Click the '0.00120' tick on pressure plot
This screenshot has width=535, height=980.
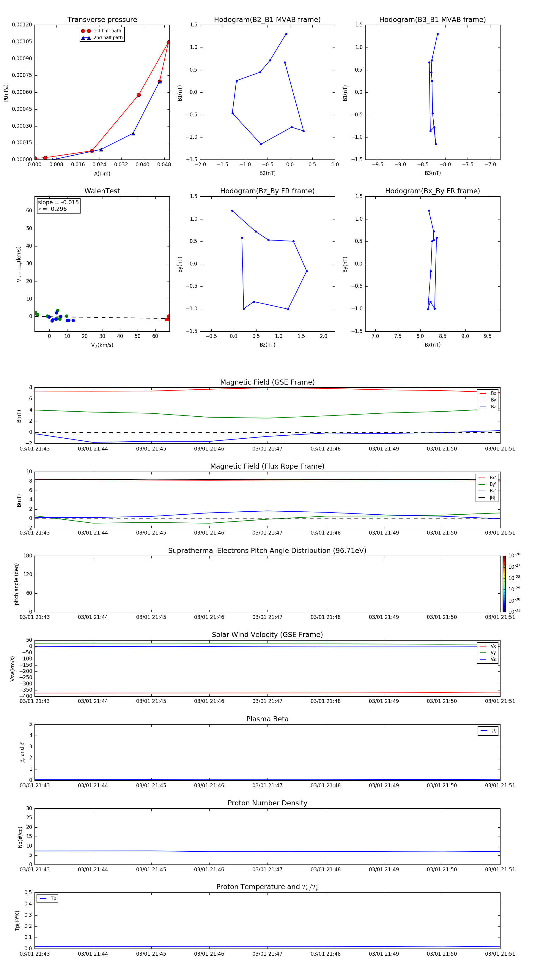point(22,25)
